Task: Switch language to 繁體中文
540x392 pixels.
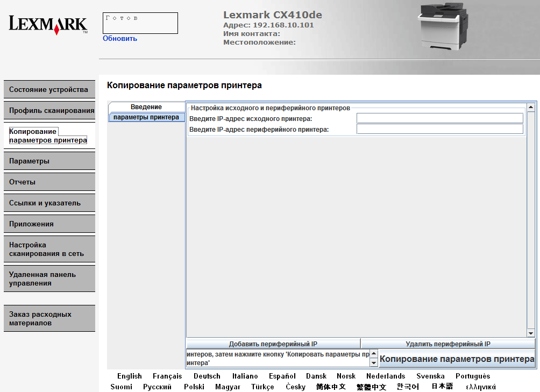Action: coord(371,387)
